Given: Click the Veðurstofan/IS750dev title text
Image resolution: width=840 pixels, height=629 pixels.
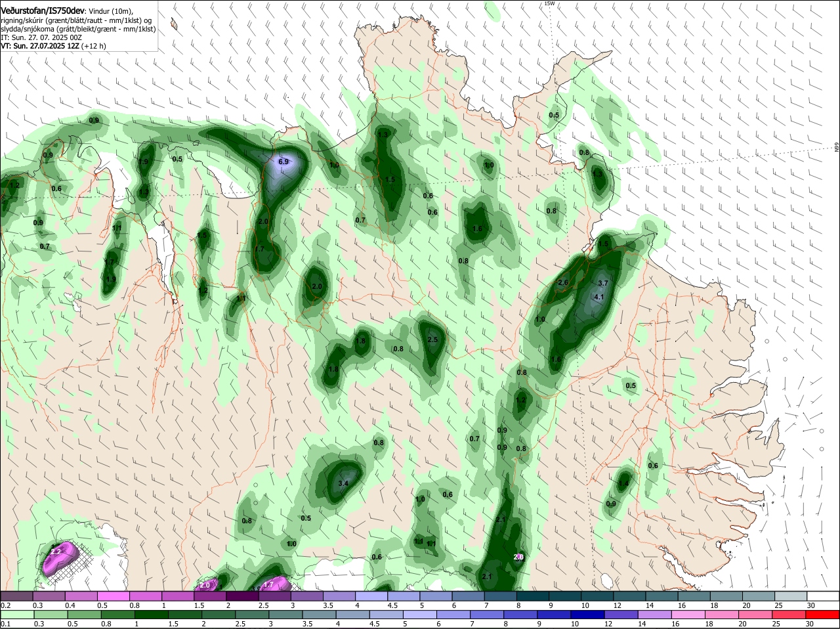Looking at the screenshot, I should click(43, 11).
